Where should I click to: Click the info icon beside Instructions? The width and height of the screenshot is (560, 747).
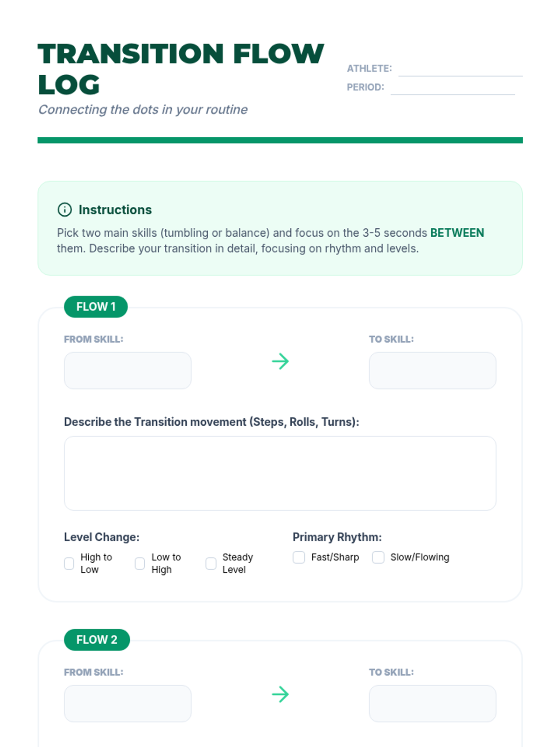pos(64,210)
